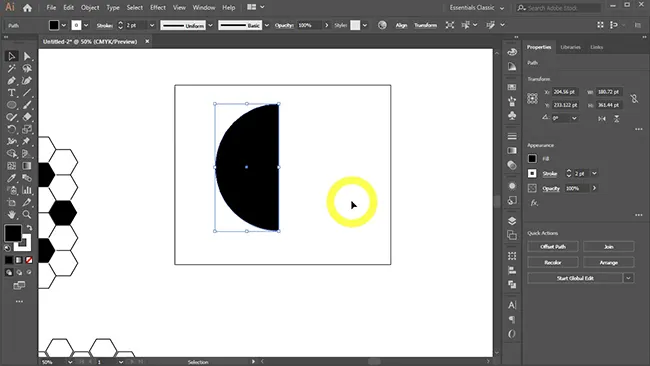Screen dimensions: 650x366
Task: Set paint mode to Gradient
Action: (x=19, y=260)
